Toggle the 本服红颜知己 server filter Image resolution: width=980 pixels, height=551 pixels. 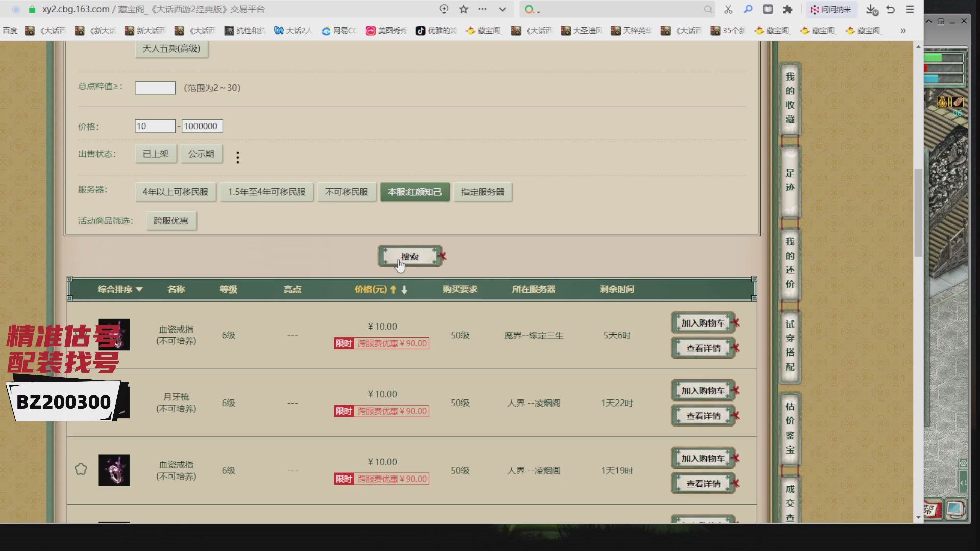click(x=414, y=191)
